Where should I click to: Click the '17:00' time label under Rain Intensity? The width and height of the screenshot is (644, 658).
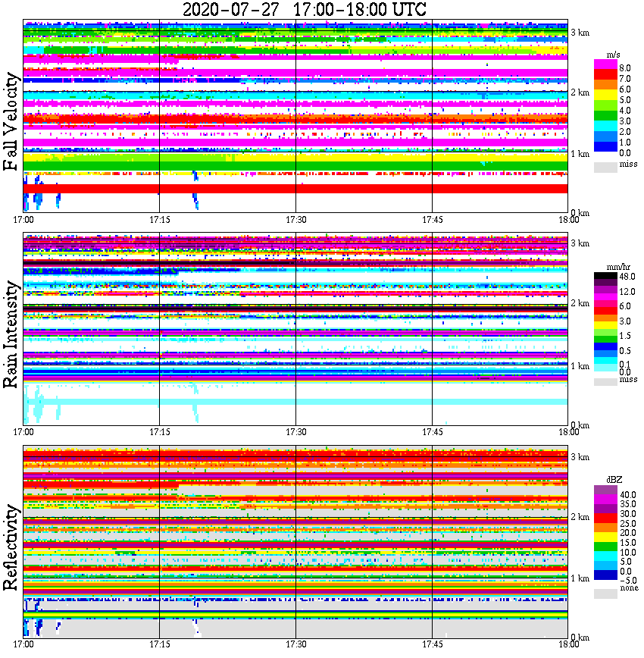23,432
